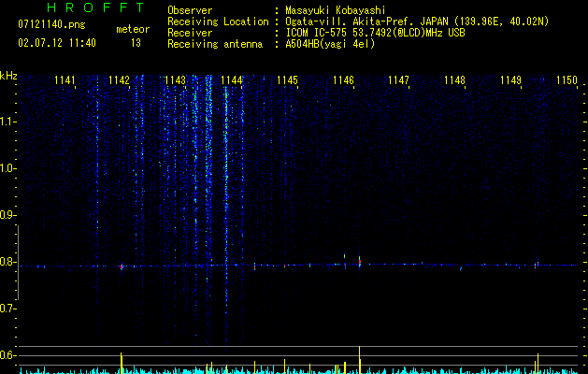The image size is (588, 374).
Task: Click the 1145 time axis label
Action: coord(287,80)
